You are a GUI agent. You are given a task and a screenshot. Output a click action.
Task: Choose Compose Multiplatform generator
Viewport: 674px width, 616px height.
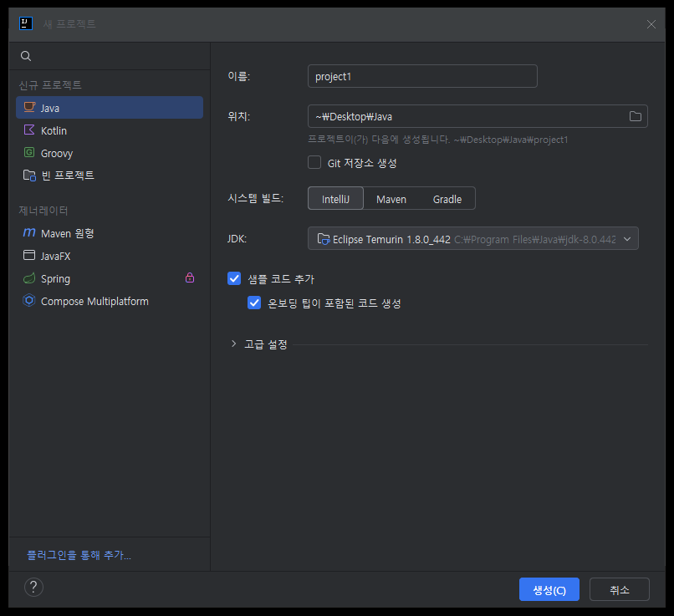[x=110, y=301]
